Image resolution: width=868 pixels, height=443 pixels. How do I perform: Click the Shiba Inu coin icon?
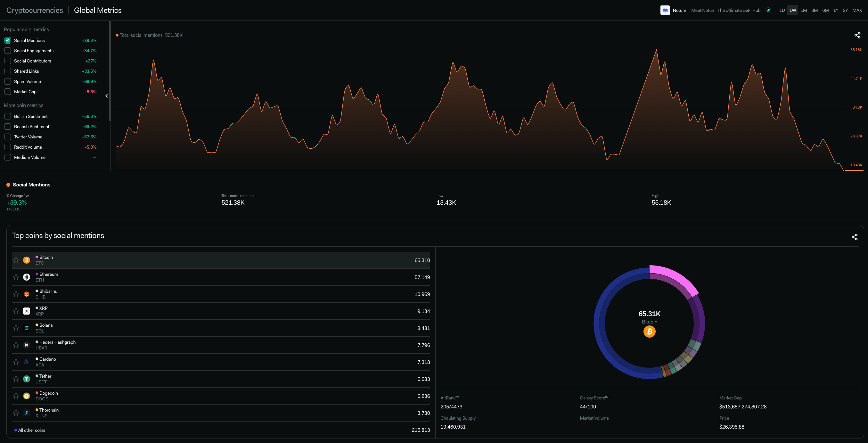click(27, 294)
